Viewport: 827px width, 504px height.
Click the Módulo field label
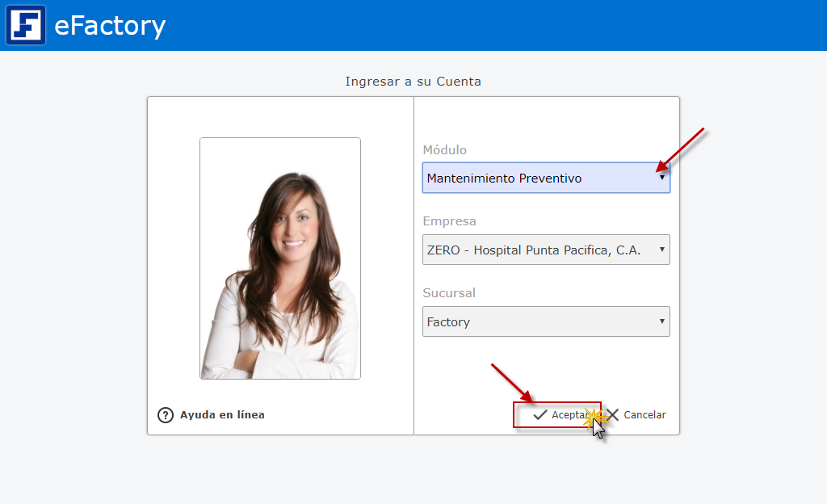(x=444, y=150)
